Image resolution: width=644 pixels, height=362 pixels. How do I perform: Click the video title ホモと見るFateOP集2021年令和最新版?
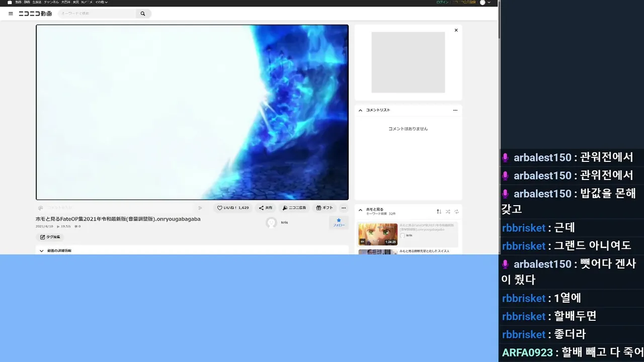click(x=118, y=219)
